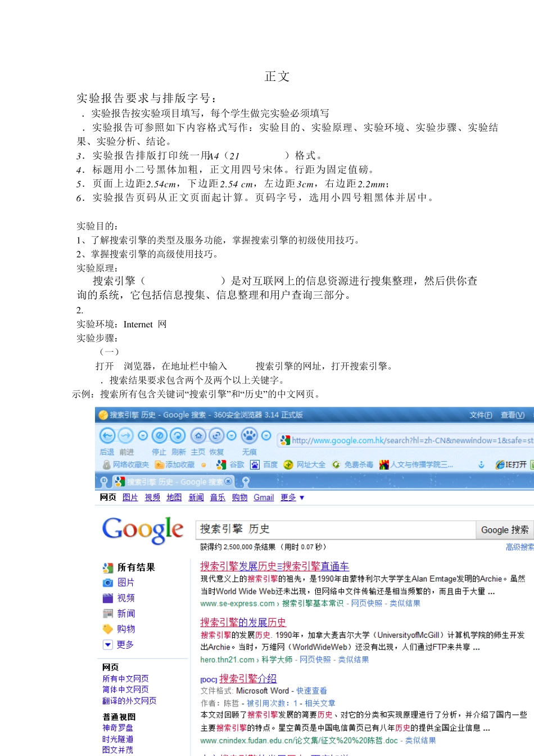Viewport: 534px width, 756px height.
Task: Click the Google 搜索 button
Action: (504, 529)
